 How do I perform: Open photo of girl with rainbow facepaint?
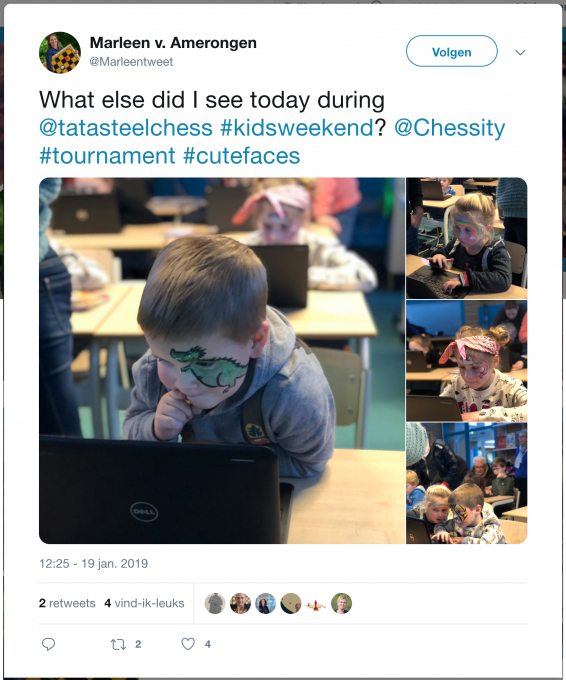[467, 238]
